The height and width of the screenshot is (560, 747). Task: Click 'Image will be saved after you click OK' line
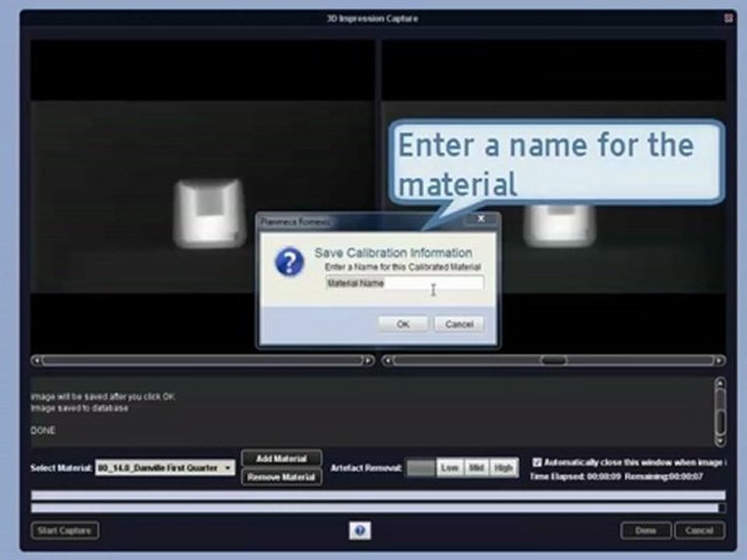103,397
